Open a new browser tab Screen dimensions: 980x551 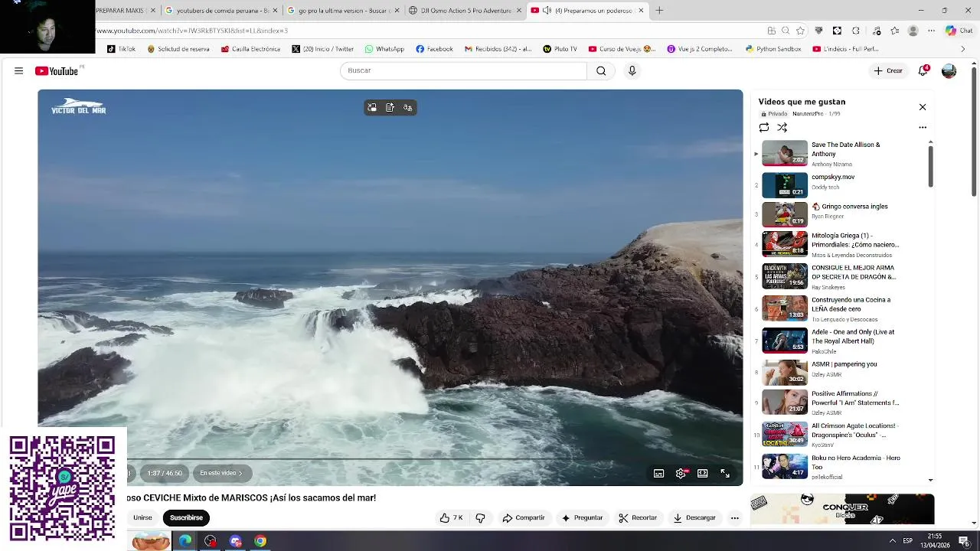[659, 11]
